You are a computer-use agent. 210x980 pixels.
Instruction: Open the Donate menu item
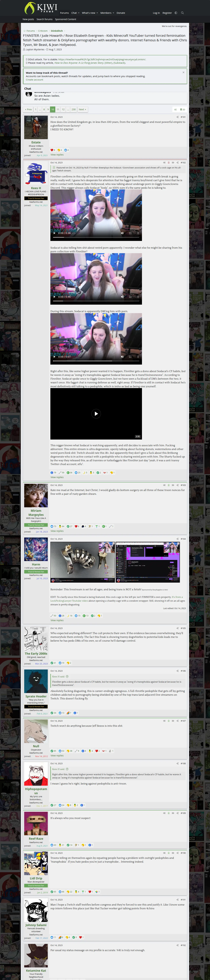tap(121, 13)
